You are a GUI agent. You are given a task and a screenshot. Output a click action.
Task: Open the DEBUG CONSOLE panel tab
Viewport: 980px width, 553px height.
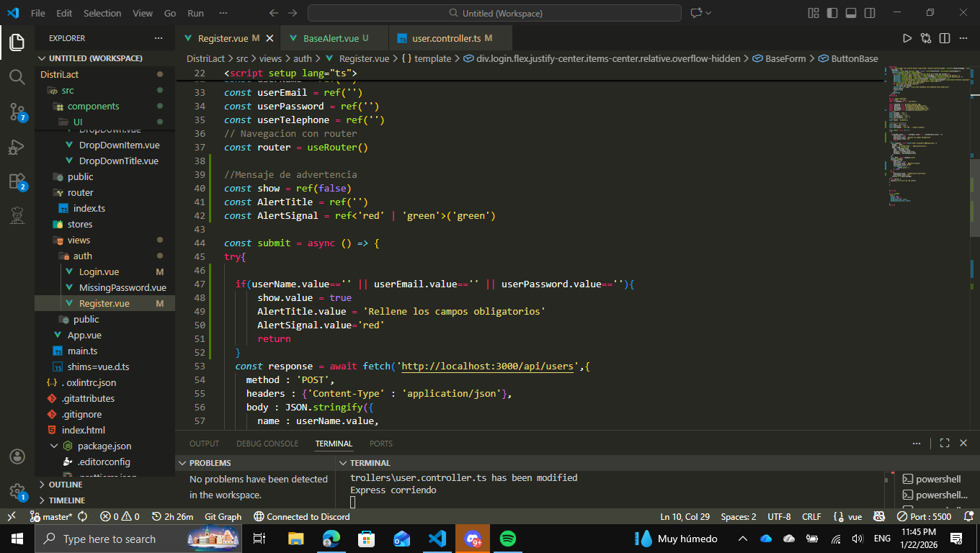point(267,444)
